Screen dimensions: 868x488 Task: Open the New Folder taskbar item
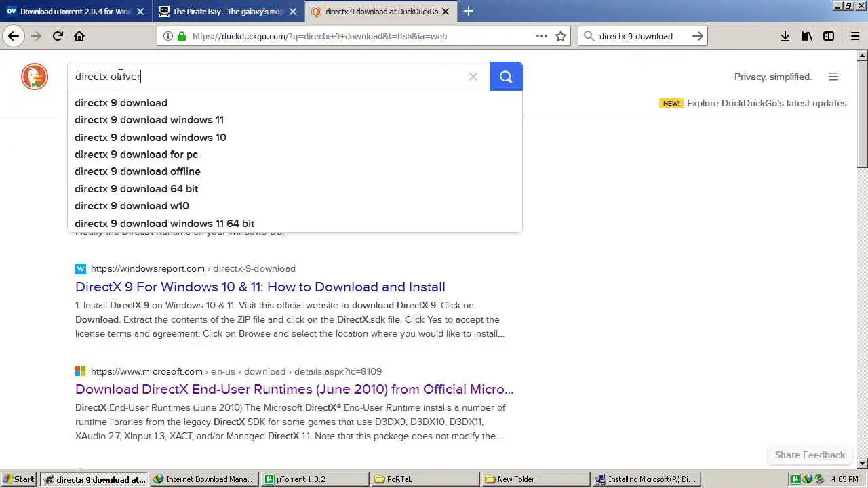point(536,479)
